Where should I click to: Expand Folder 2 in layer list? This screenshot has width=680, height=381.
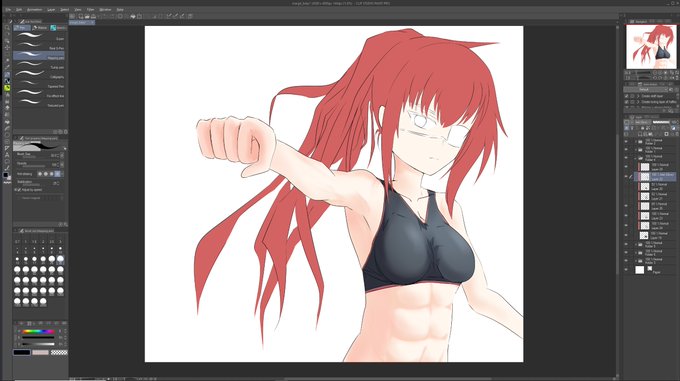[636, 141]
